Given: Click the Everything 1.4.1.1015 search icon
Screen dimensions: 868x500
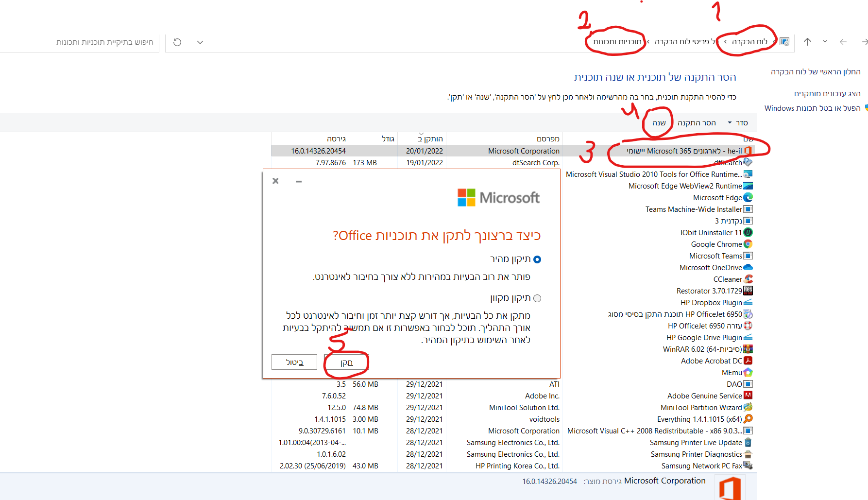Looking at the screenshot, I should point(748,419).
